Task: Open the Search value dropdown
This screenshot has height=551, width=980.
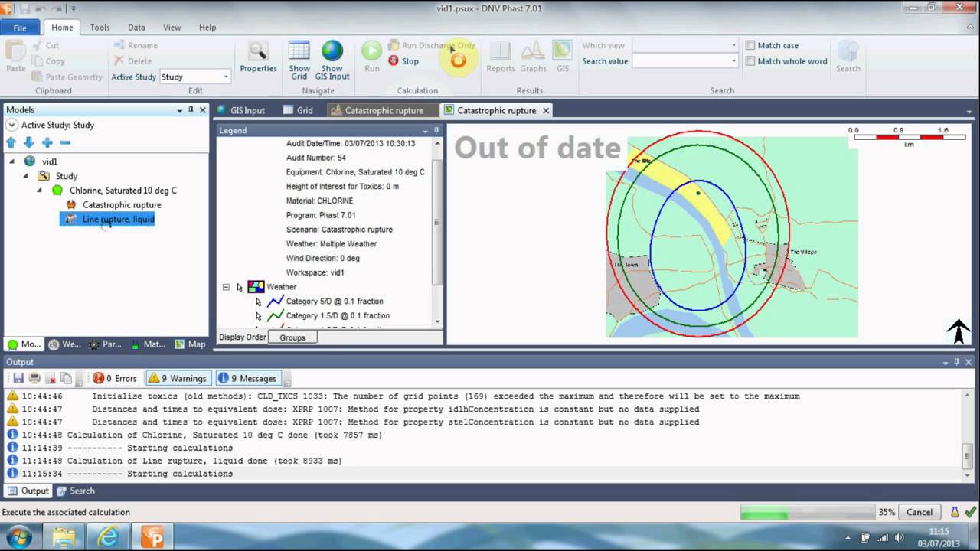Action: click(733, 61)
